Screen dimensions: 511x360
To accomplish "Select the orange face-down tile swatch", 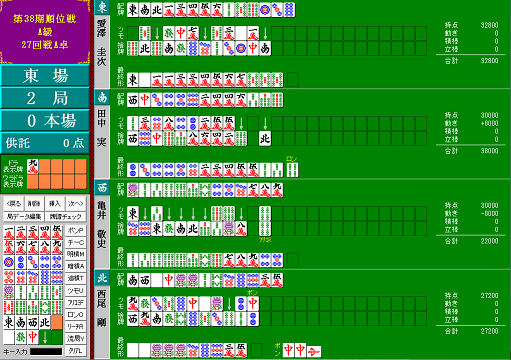I will [57, 322].
